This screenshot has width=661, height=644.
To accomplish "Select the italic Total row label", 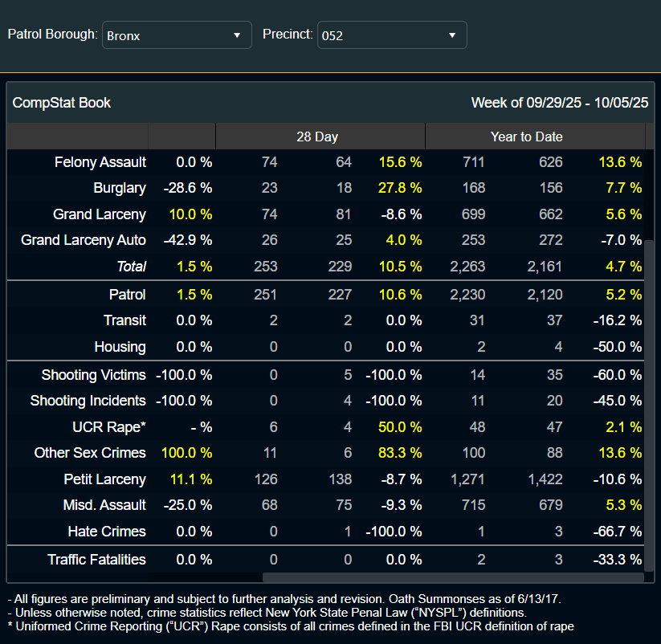I will (132, 266).
